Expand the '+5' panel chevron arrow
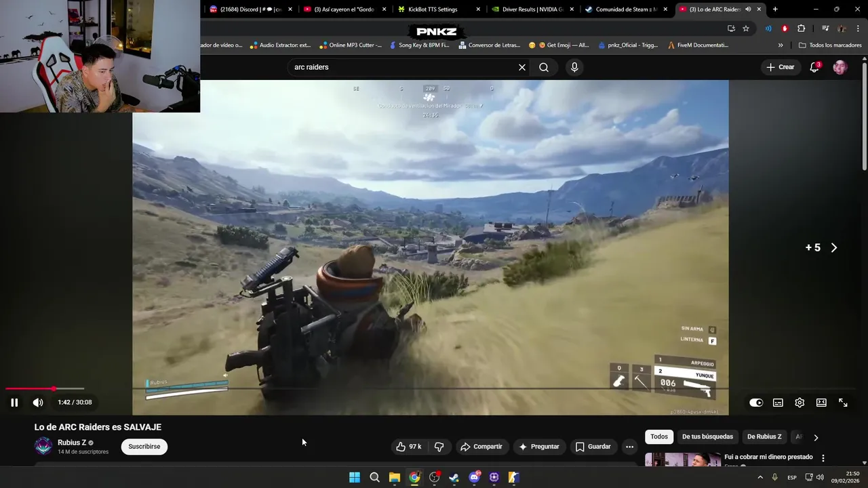The height and width of the screenshot is (488, 868). click(834, 247)
